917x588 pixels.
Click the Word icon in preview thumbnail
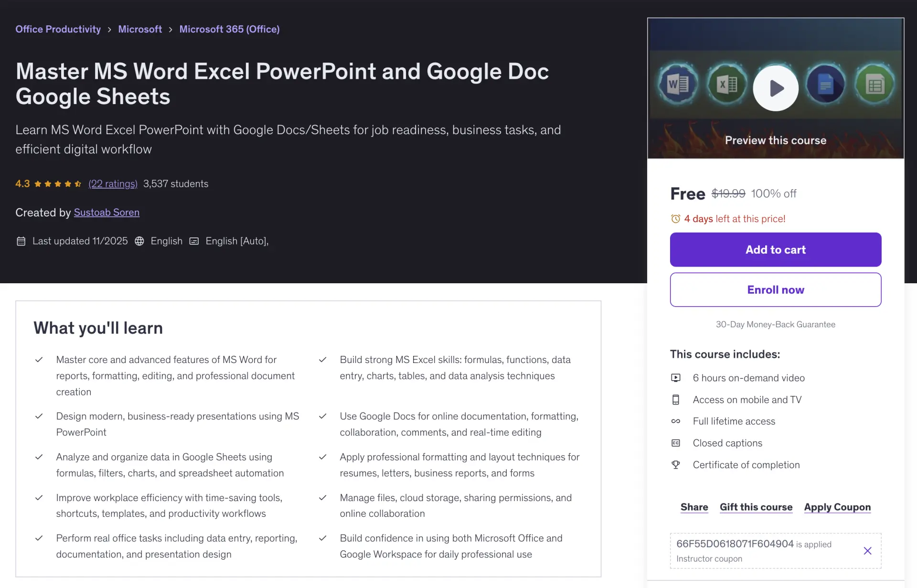(678, 85)
